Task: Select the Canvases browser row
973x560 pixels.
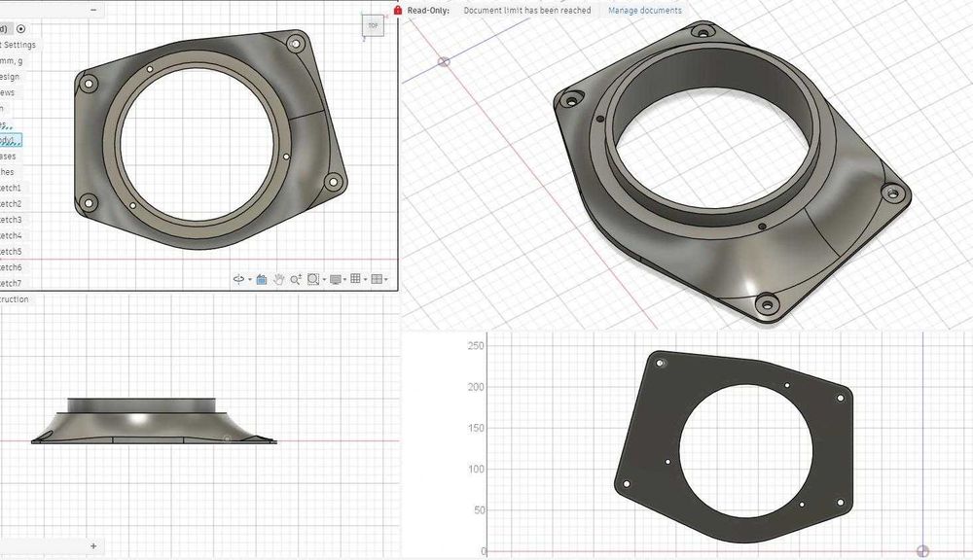Action: point(8,157)
